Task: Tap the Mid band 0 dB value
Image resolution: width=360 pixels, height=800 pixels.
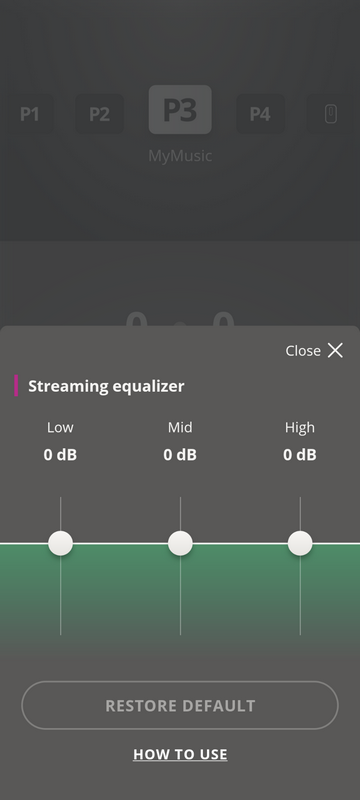Action: click(180, 455)
